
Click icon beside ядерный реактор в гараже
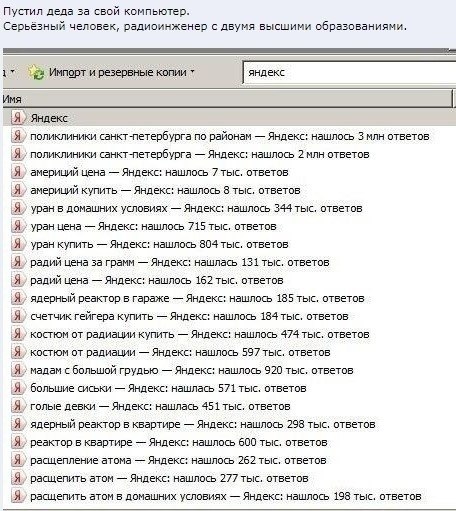[x=18, y=298]
